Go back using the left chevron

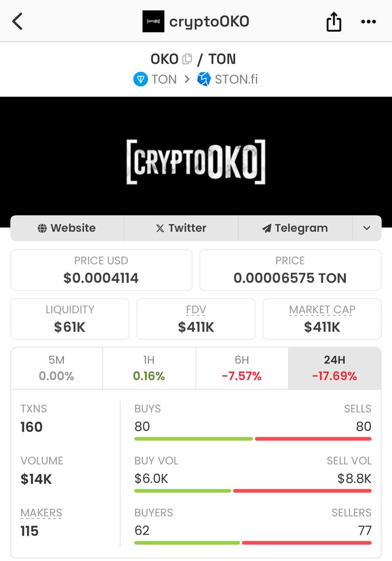[x=18, y=21]
